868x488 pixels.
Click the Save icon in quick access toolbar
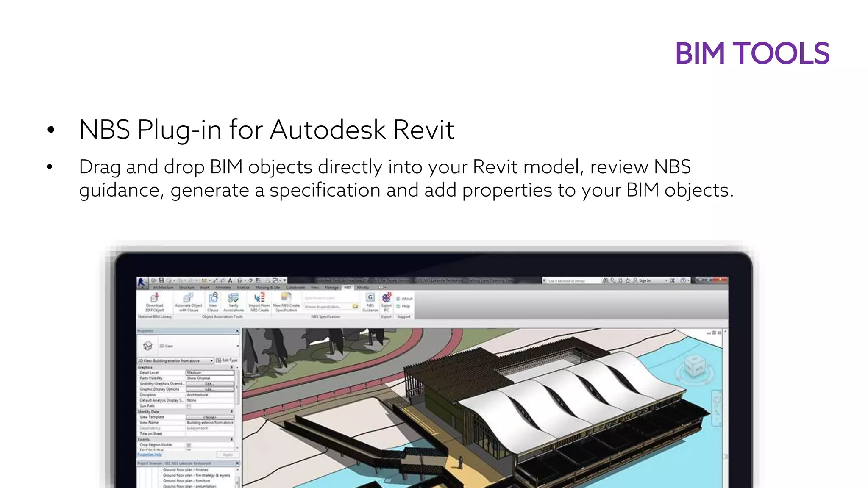(x=161, y=280)
